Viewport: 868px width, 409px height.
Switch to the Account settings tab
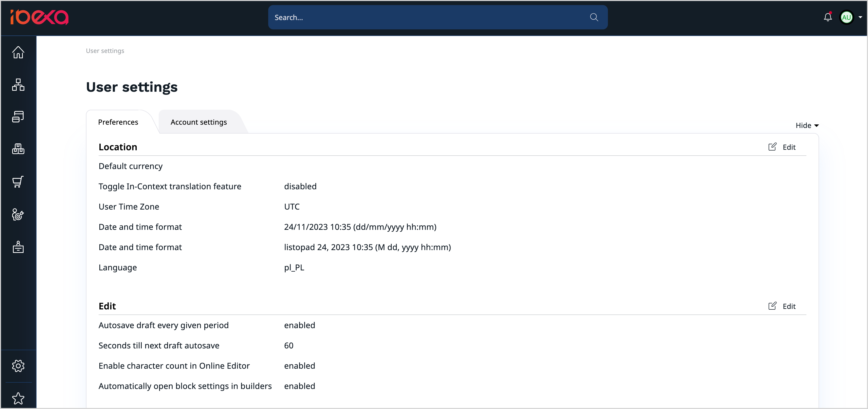tap(198, 122)
